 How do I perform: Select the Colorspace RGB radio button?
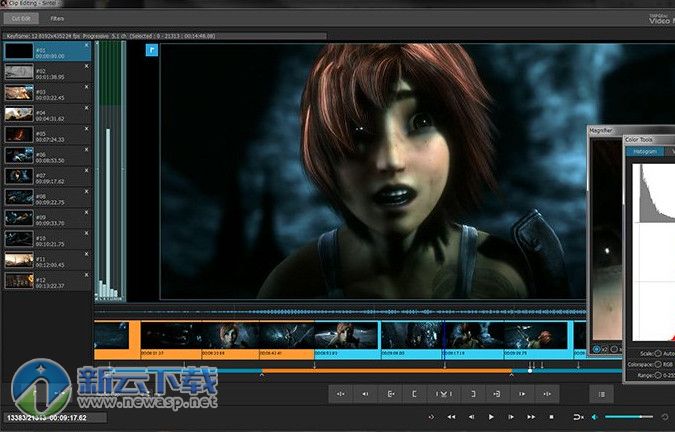coord(658,364)
